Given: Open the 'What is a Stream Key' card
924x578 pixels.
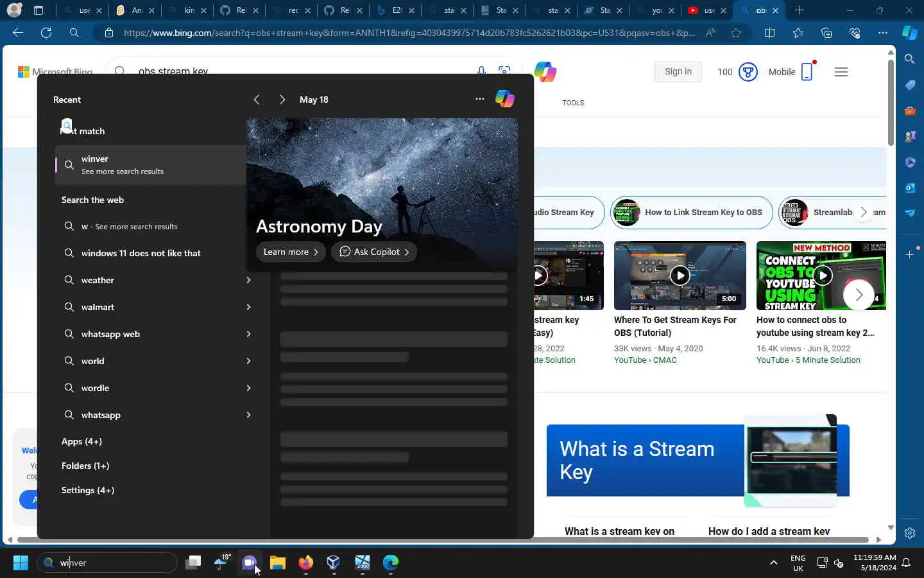Looking at the screenshot, I should [x=698, y=460].
